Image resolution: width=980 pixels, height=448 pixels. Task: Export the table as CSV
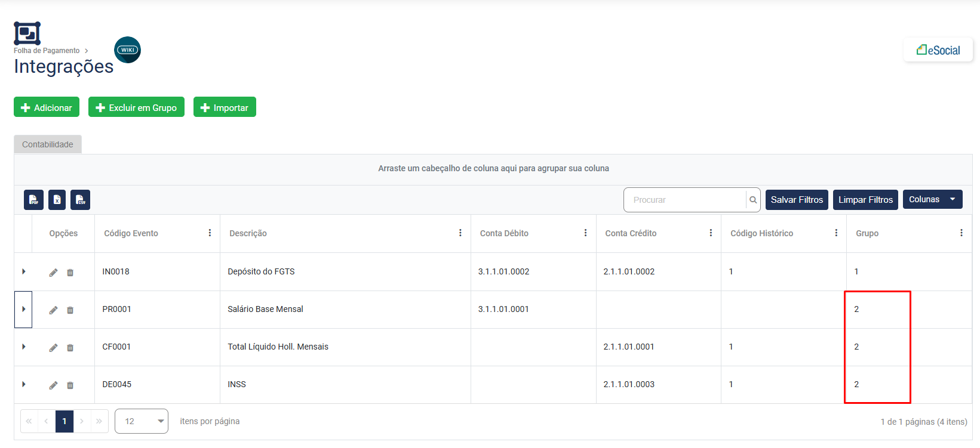point(80,200)
